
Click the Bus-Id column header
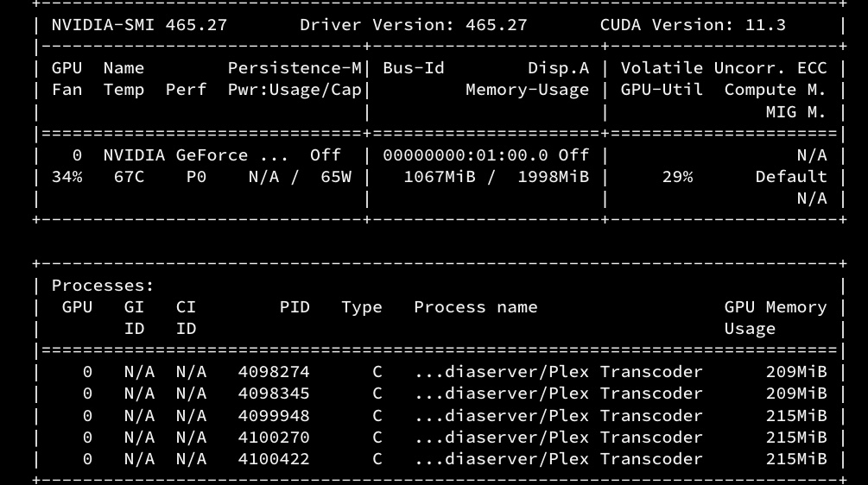(414, 68)
